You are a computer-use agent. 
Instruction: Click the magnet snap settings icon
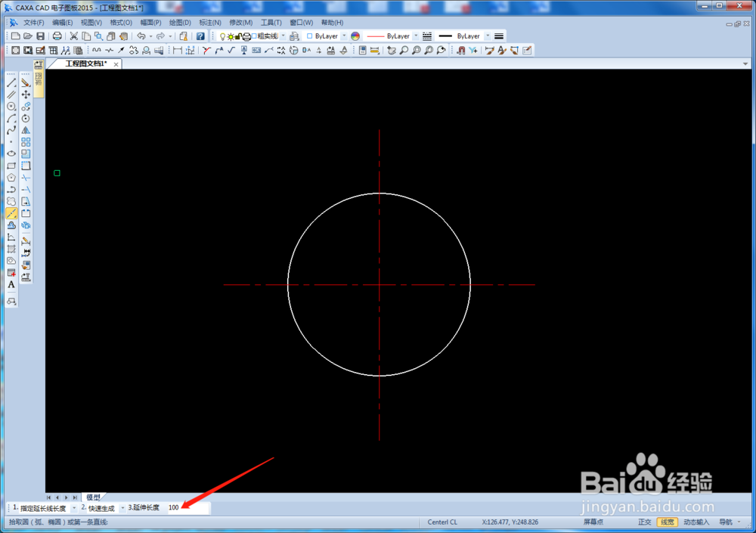coord(461,50)
